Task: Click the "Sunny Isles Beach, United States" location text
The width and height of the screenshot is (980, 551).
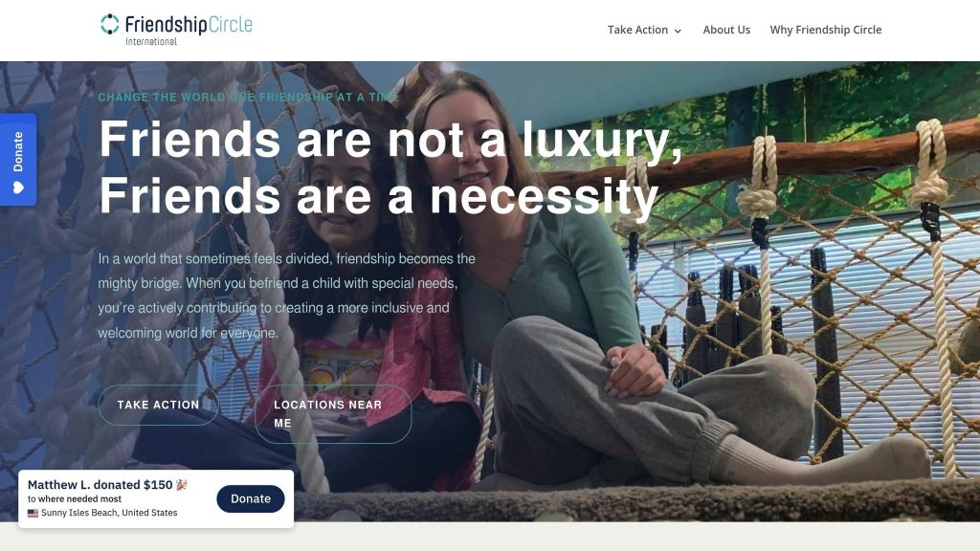Action: tap(109, 513)
